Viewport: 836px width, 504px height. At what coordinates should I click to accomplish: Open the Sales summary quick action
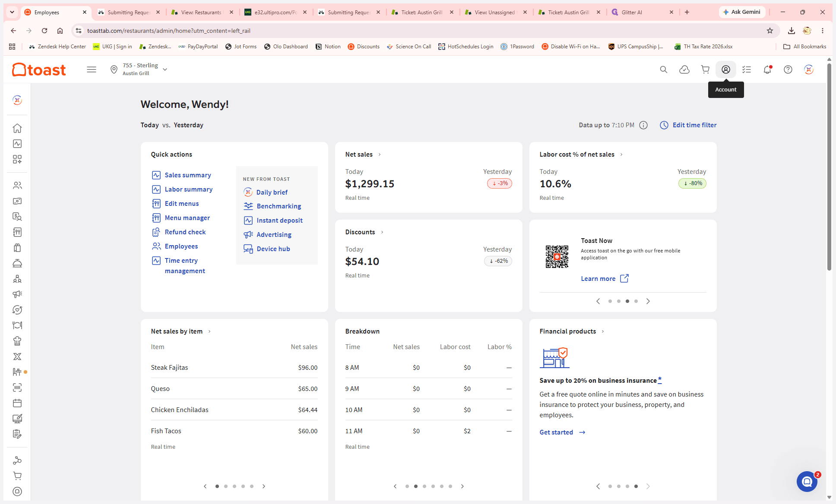181,175
